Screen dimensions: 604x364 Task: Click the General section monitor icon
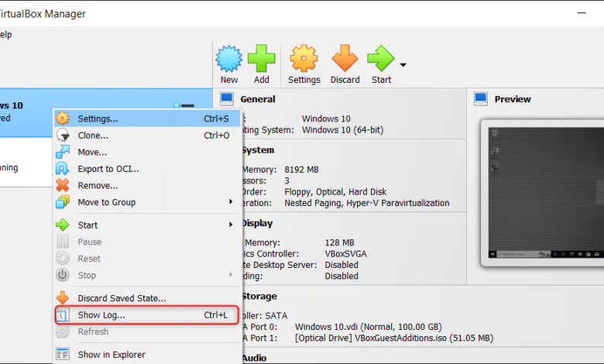click(227, 99)
